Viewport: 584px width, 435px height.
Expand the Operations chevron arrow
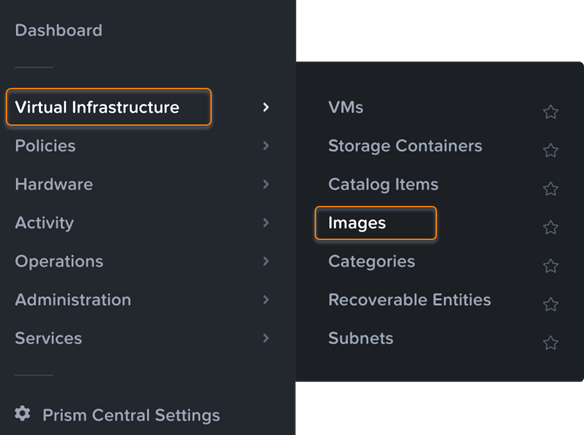point(266,261)
